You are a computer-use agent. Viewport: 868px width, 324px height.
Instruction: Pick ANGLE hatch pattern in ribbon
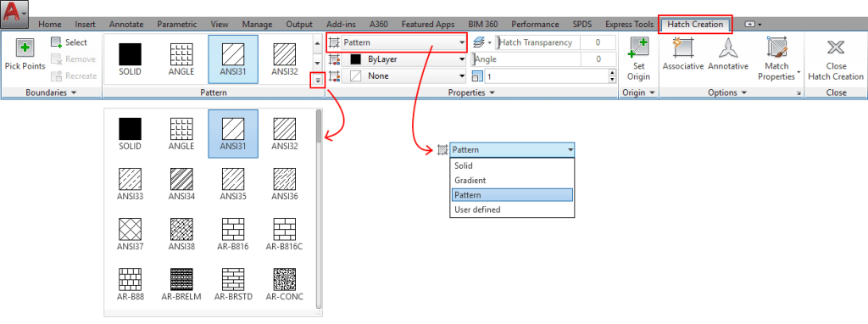click(x=181, y=59)
